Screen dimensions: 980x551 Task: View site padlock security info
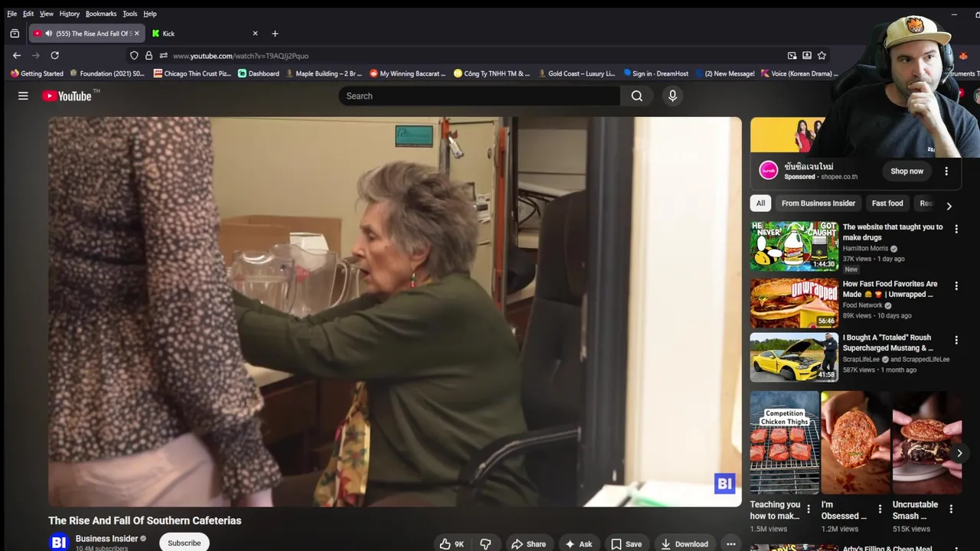(149, 55)
